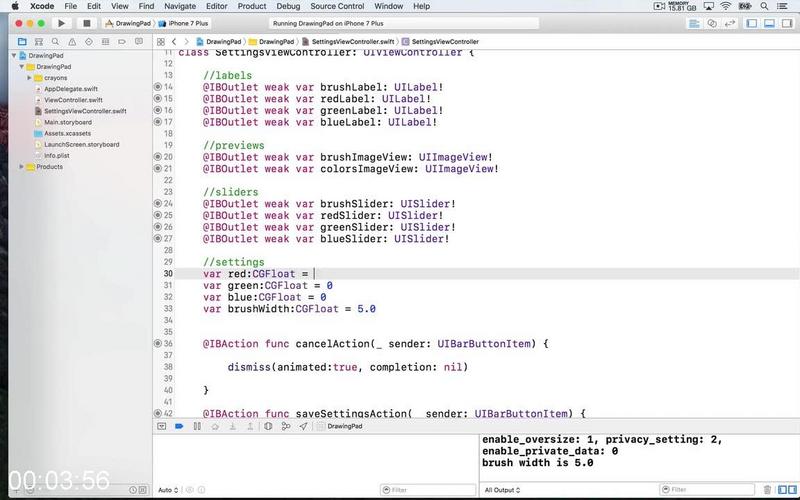The image size is (800, 500).
Task: Open the Breakpoint navigator icon
Action: point(122,42)
